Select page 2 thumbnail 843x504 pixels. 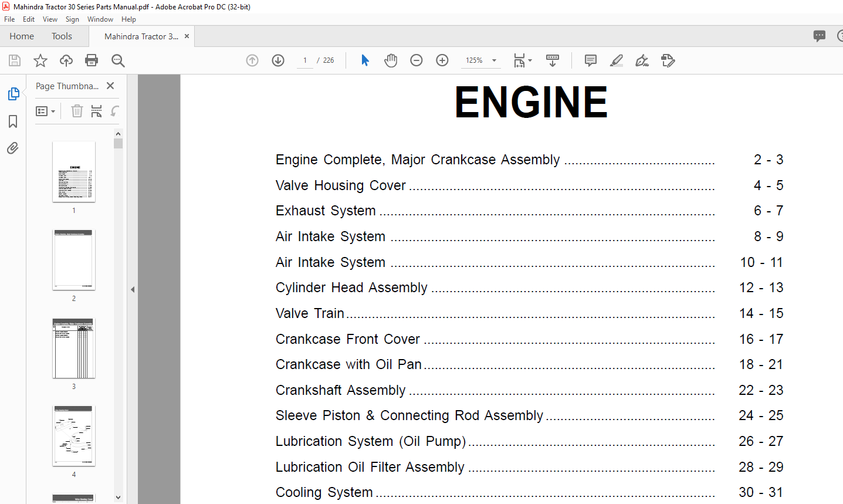point(74,259)
